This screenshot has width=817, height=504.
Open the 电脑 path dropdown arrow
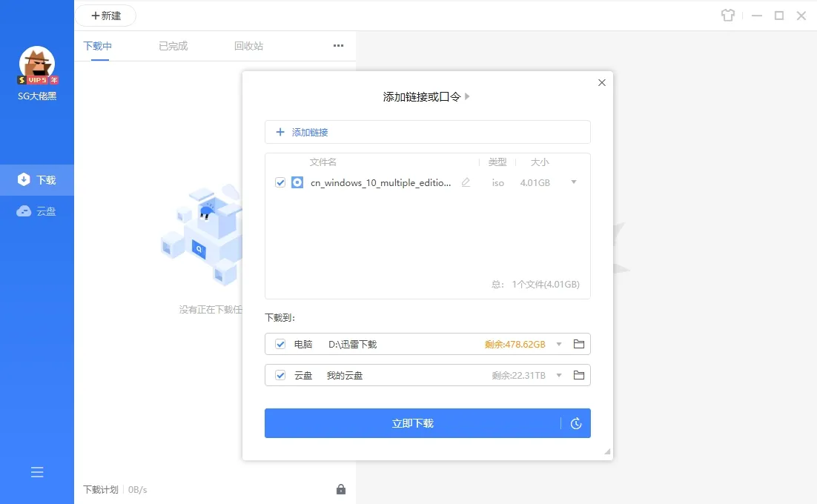tap(559, 344)
